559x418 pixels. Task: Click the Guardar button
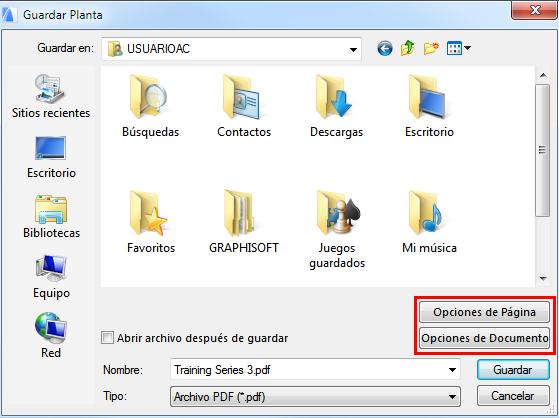513,370
